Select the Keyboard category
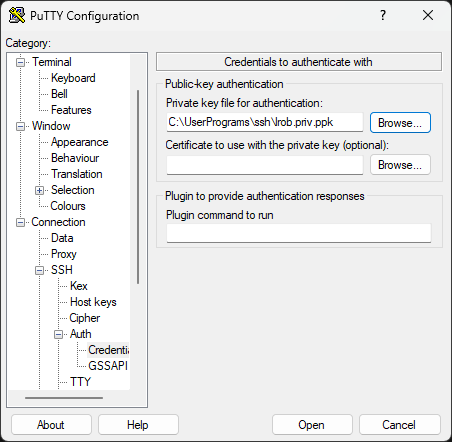This screenshot has height=442, width=452. [x=73, y=78]
